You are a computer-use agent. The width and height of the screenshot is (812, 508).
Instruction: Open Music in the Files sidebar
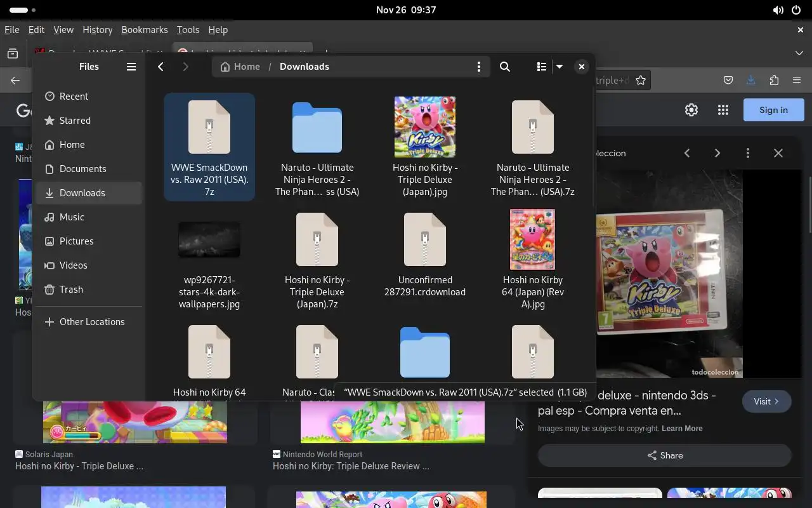click(x=89, y=217)
